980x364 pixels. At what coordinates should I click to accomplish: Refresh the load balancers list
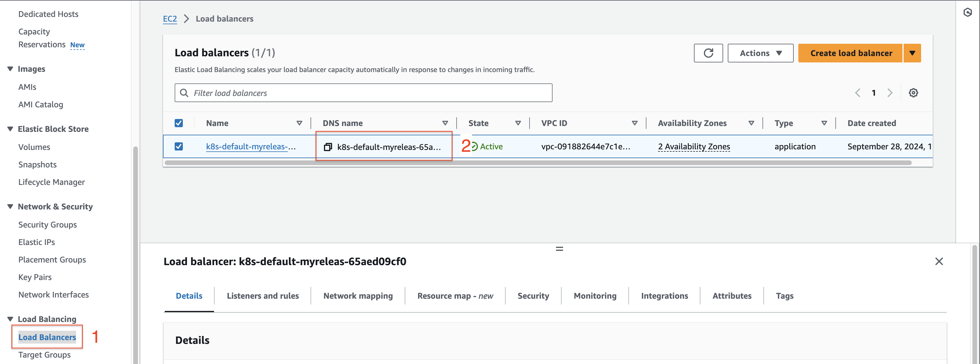(708, 53)
